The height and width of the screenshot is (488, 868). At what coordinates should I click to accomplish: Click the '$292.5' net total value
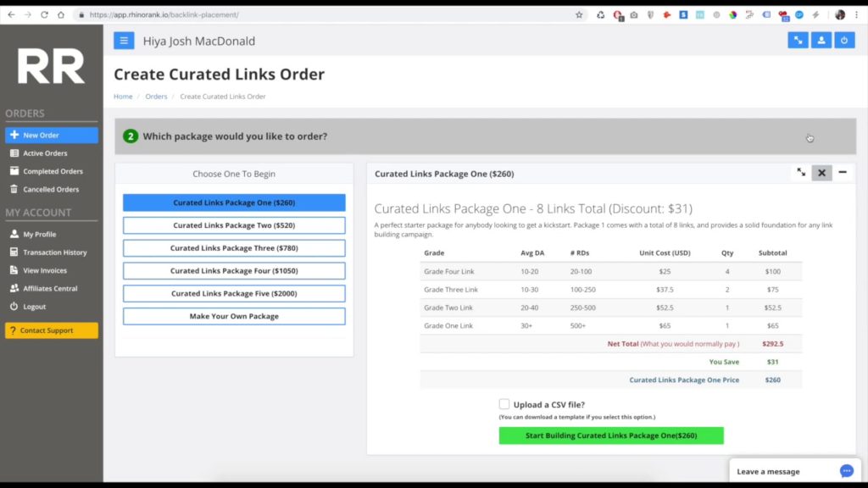(773, 344)
